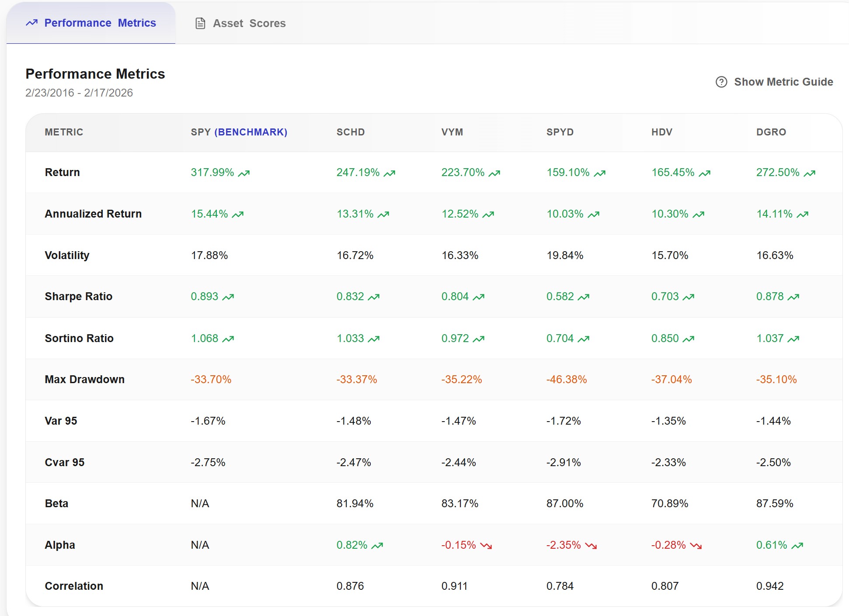849x616 pixels.
Task: Click the question mark help icon
Action: [x=721, y=82]
